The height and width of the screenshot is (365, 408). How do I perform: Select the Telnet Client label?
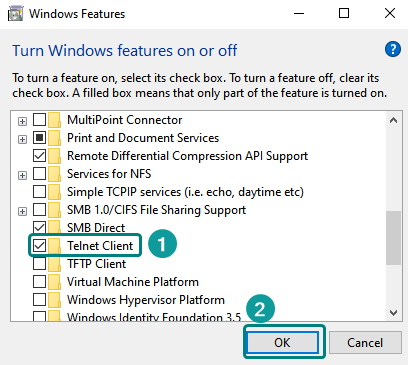click(100, 246)
